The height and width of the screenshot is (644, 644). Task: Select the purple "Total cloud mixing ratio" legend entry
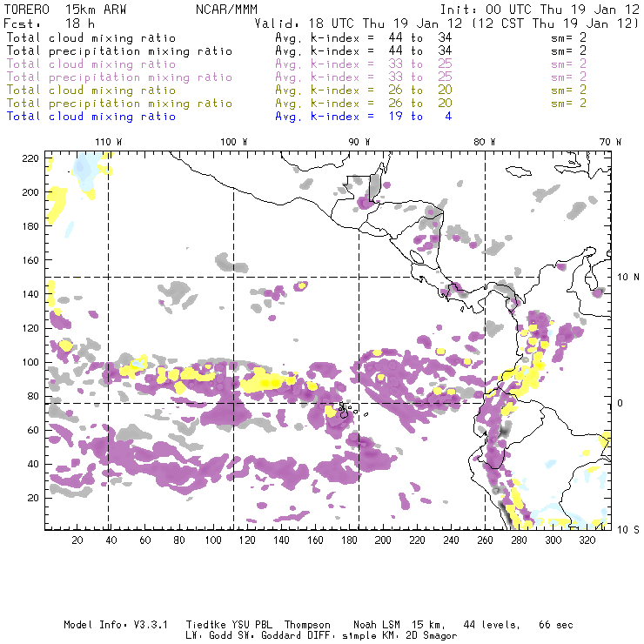(x=91, y=64)
